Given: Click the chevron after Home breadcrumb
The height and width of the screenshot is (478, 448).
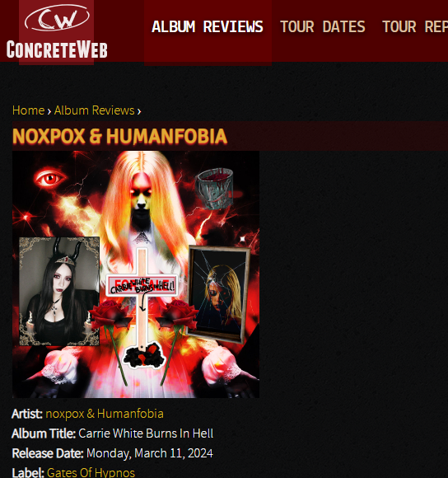Looking at the screenshot, I should 49,111.
